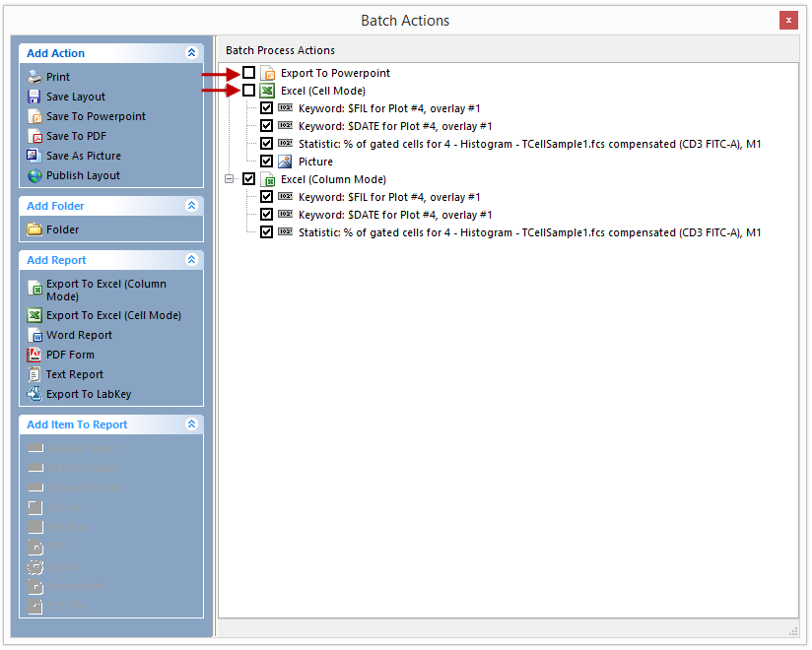Image resolution: width=812 pixels, height=650 pixels.
Task: Uncheck the Excel (Column Mode) checkbox
Action: (x=248, y=179)
